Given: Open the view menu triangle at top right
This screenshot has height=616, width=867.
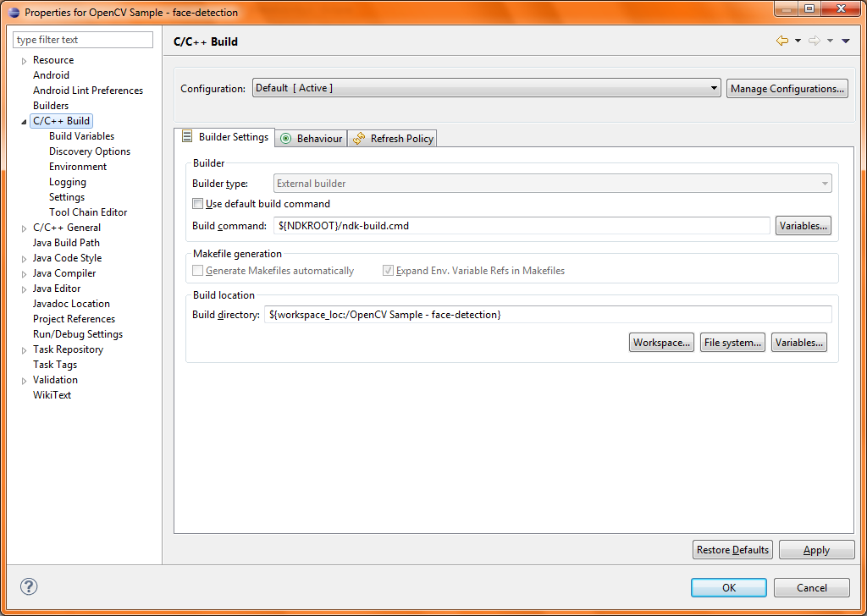Looking at the screenshot, I should 846,41.
